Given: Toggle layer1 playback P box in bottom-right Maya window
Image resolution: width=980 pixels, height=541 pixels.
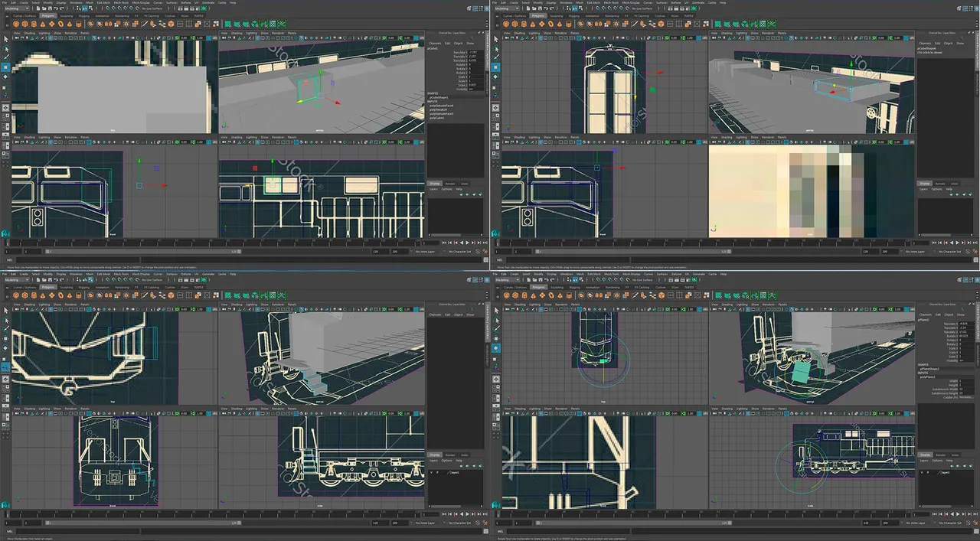Looking at the screenshot, I should click(928, 473).
